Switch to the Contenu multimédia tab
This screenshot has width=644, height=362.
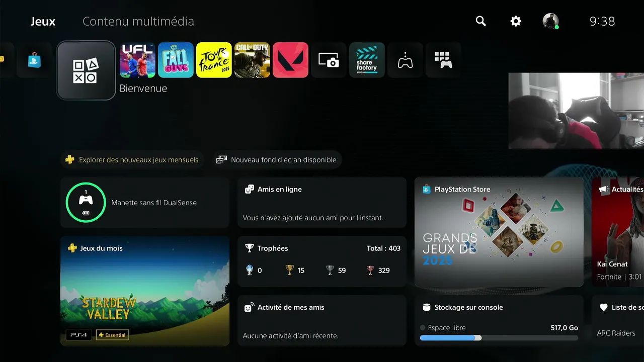tap(138, 22)
